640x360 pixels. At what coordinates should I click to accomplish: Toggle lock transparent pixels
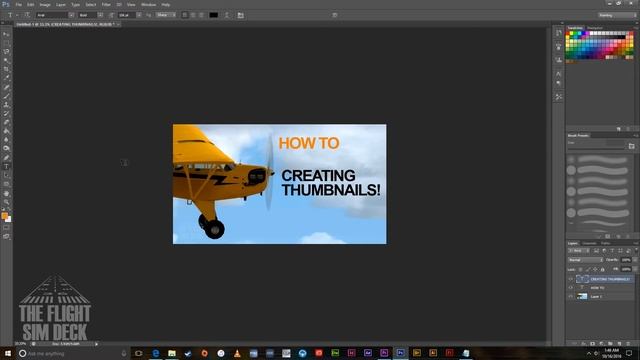point(580,269)
